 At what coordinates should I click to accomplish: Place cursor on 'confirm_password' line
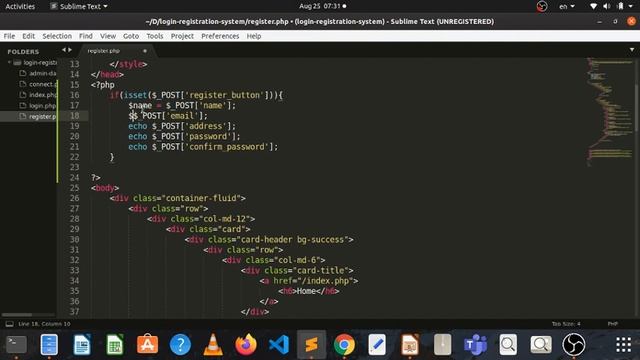click(203, 147)
